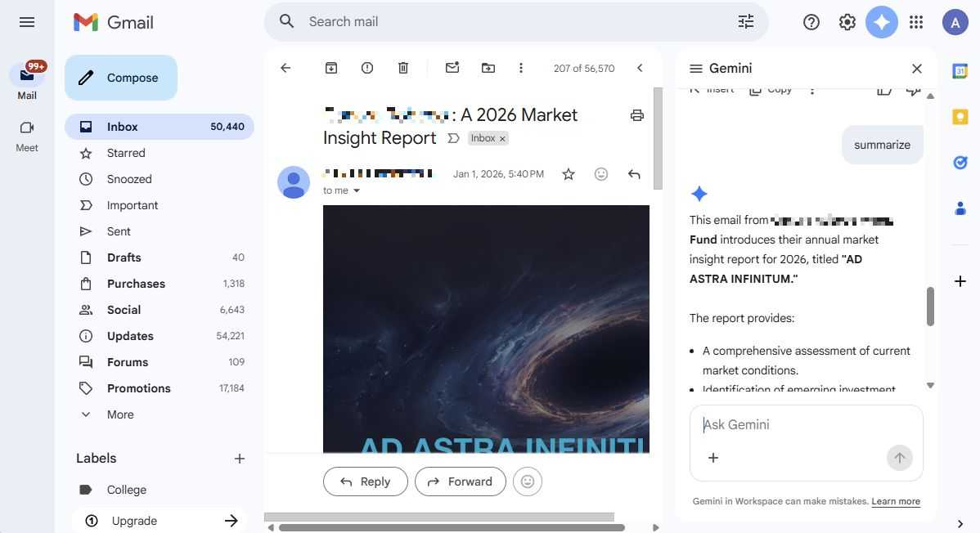
Task: Open the Gemini panel menu icon
Action: pyautogui.click(x=695, y=68)
